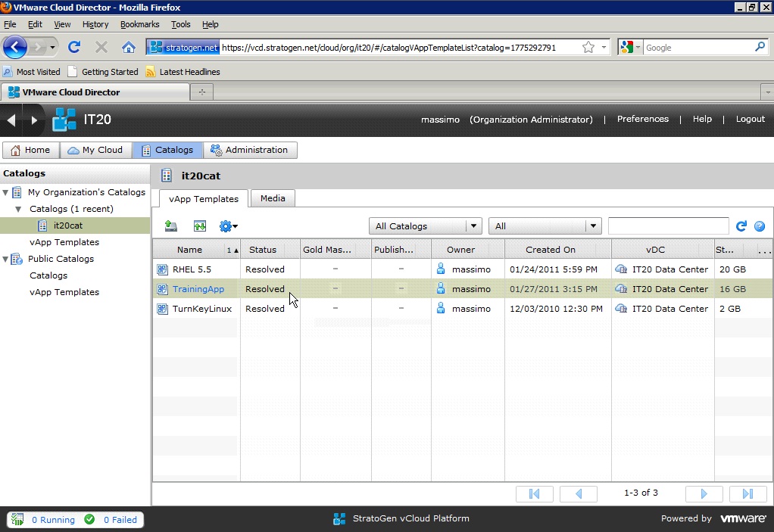Click the Google search magnifier icon

point(760,47)
